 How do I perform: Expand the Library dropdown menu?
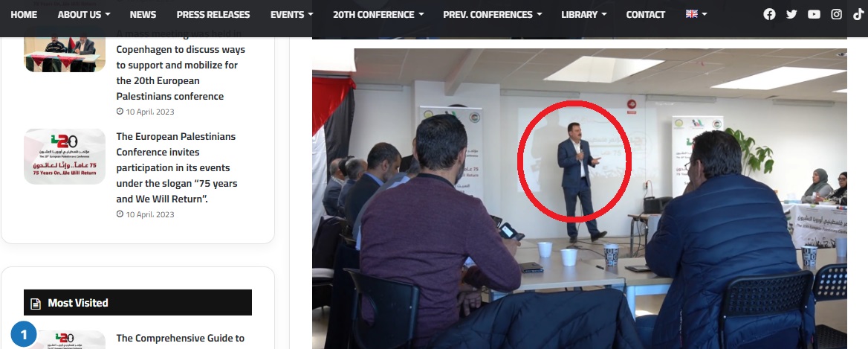click(583, 14)
